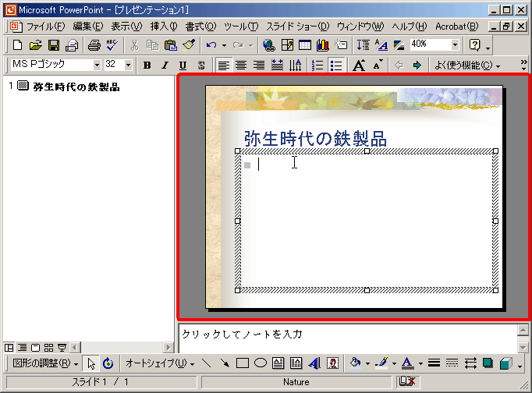
Task: Toggle Underline formatting
Action: point(183,65)
